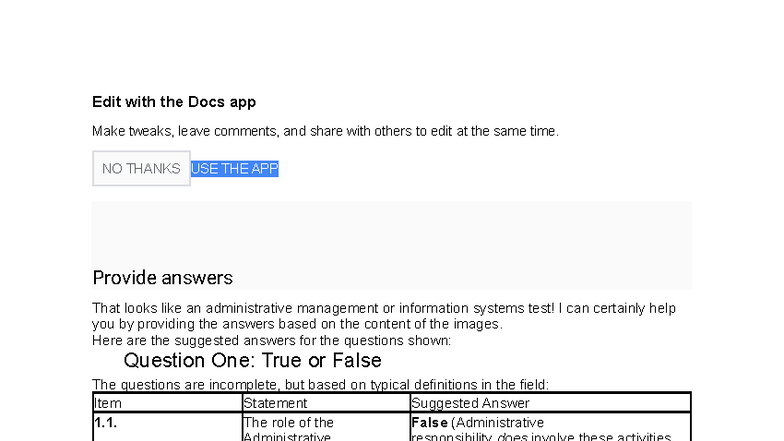Screen dimensions: 784x441
Task: Click the 'Question One: True or False' heading
Action: tap(252, 360)
